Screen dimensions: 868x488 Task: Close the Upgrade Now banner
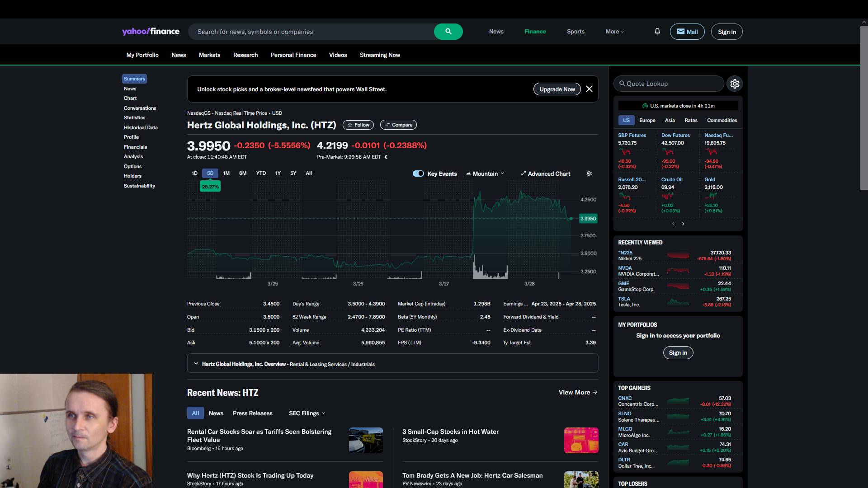pyautogui.click(x=589, y=89)
